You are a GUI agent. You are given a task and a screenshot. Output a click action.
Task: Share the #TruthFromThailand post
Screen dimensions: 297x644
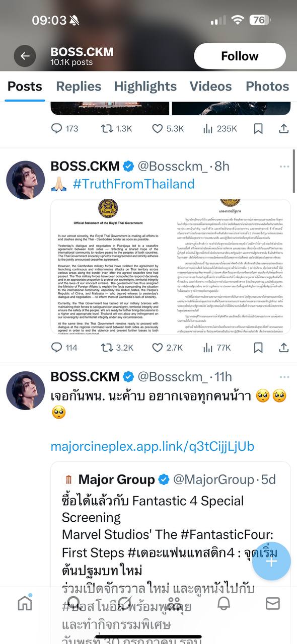[x=283, y=347]
